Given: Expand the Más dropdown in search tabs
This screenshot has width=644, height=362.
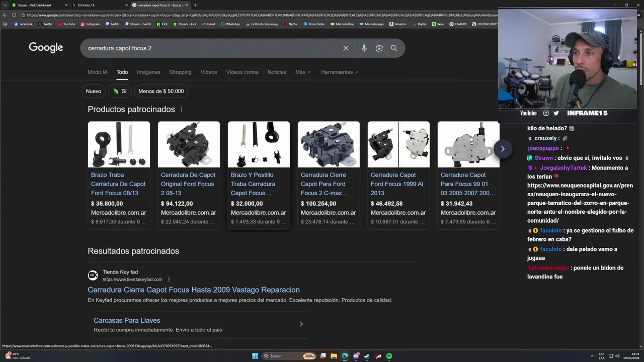Looking at the screenshot, I should point(303,72).
